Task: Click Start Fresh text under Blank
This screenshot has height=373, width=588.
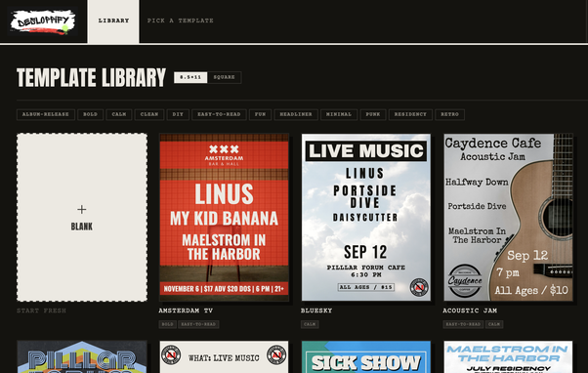Action: (x=41, y=311)
